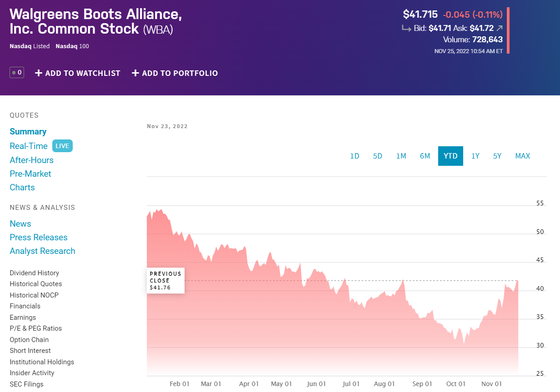
Task: Click the diagonal arrow next to Ask price
Action: 500,28
